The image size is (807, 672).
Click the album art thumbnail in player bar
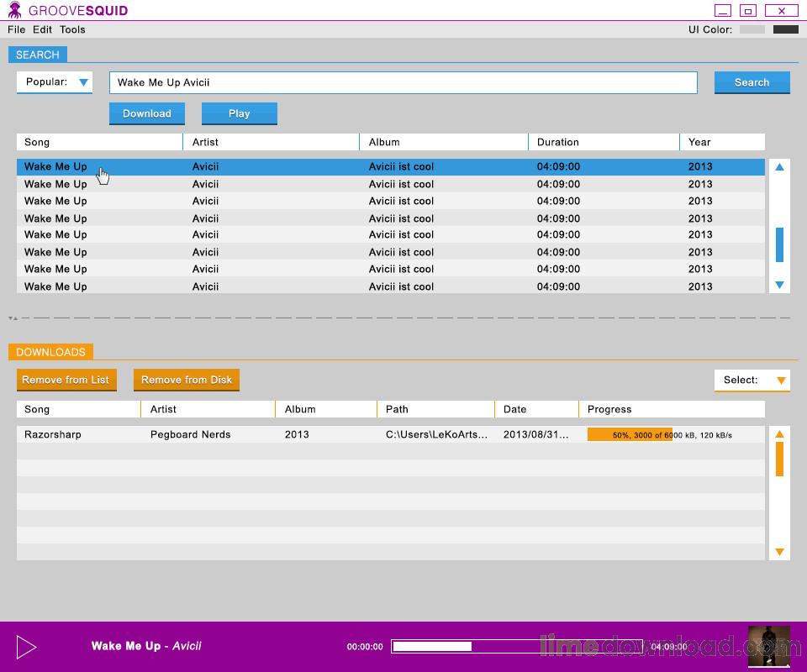(769, 646)
